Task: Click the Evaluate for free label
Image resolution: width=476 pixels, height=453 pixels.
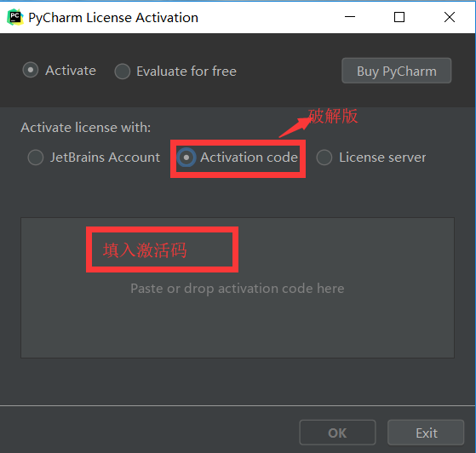Action: pyautogui.click(x=186, y=72)
